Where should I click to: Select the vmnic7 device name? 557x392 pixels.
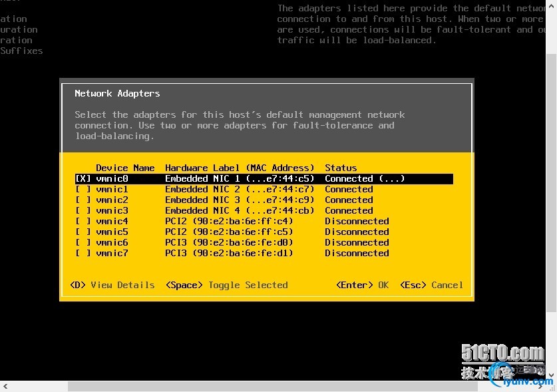point(112,254)
